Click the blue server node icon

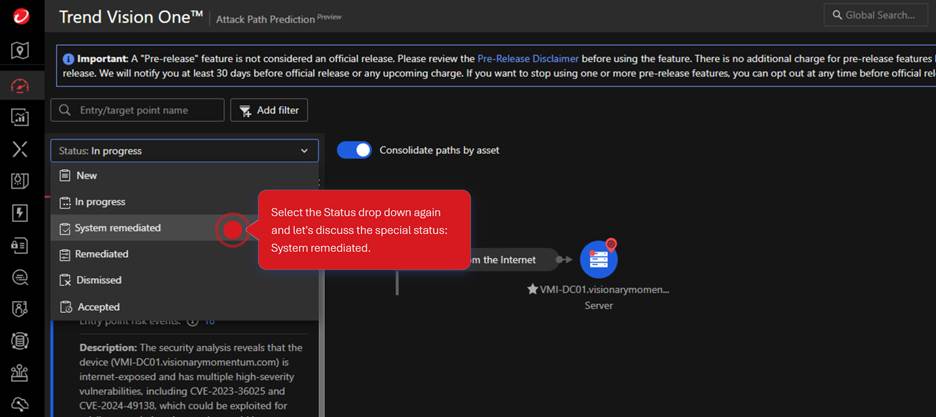(599, 260)
